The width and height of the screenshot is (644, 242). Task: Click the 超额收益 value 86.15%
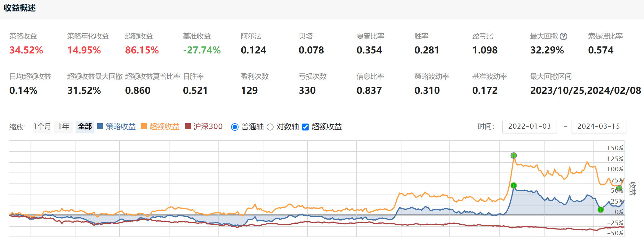click(142, 50)
